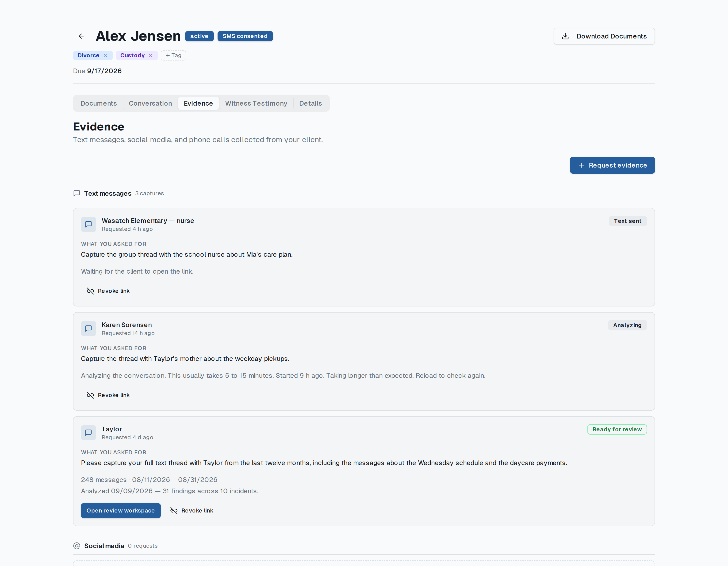The height and width of the screenshot is (566, 728).
Task: Click the download icon in Download Documents
Action: coord(565,36)
